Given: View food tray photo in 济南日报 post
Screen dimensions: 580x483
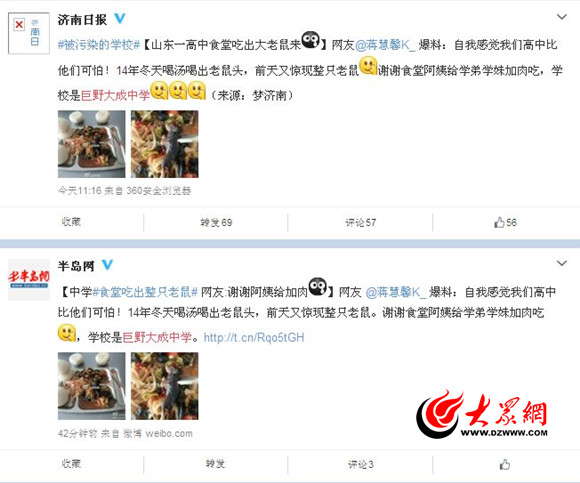Looking at the screenshot, I should tap(91, 144).
